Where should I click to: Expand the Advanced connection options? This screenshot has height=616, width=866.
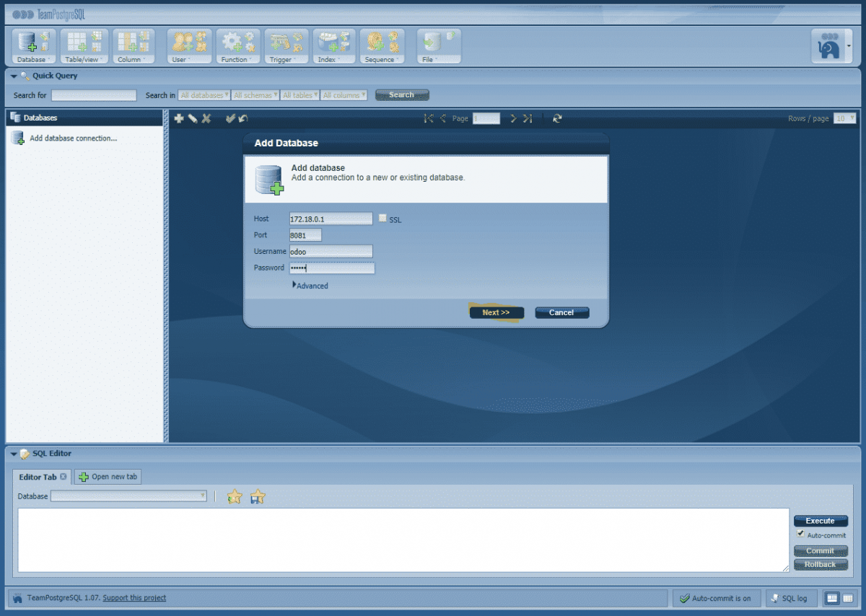(x=310, y=286)
